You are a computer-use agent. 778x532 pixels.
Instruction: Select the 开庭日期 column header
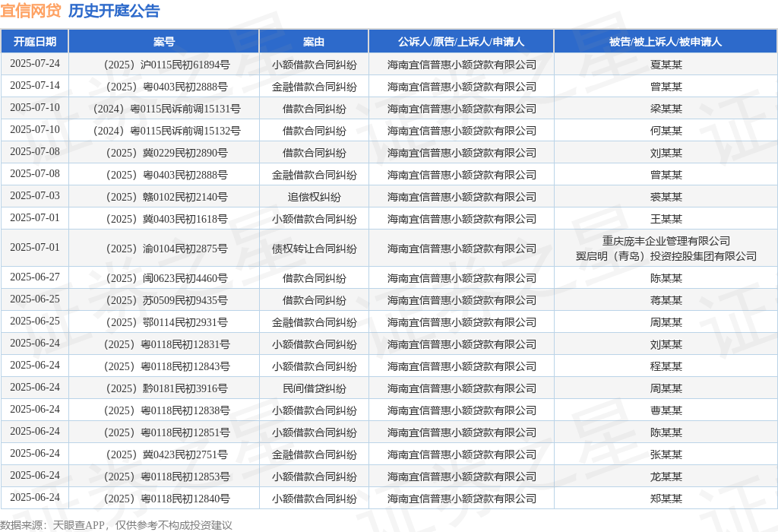pos(35,42)
